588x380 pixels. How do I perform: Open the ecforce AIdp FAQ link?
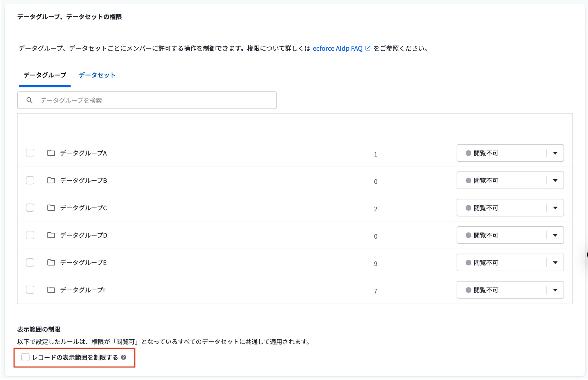[x=338, y=48]
